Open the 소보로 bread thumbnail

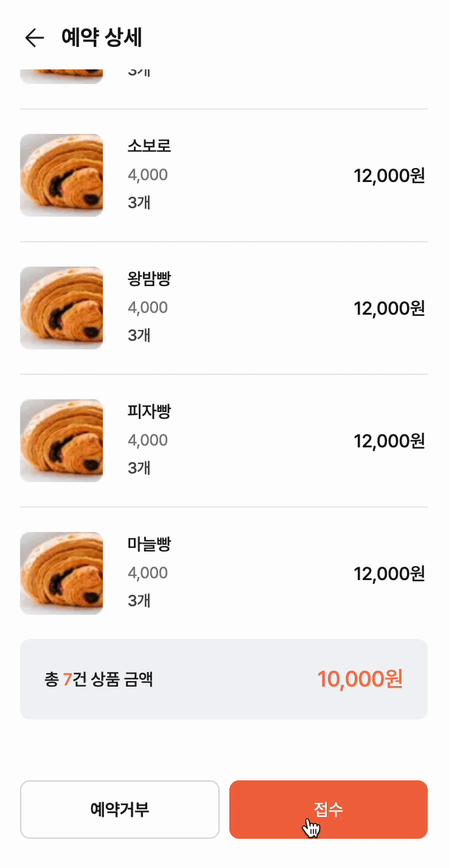[x=61, y=175]
